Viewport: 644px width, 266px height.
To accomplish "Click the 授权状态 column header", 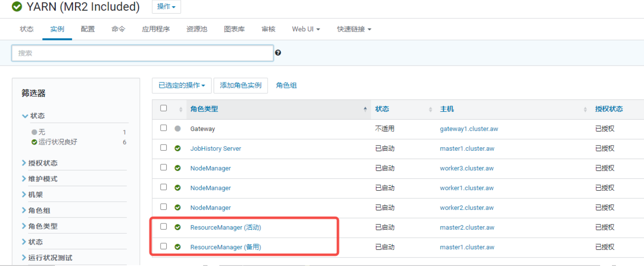I will pos(609,109).
